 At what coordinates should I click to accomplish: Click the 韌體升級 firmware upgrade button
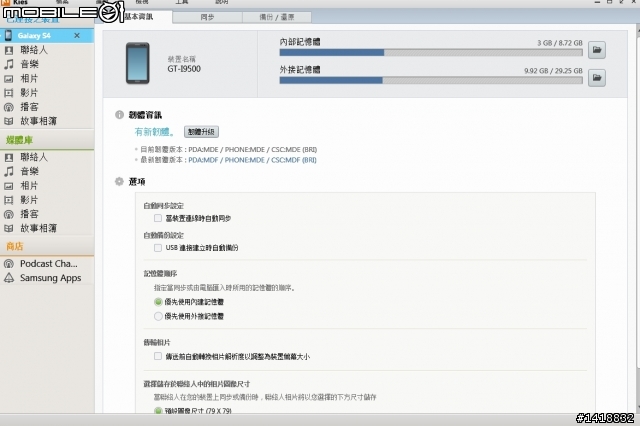click(x=201, y=132)
